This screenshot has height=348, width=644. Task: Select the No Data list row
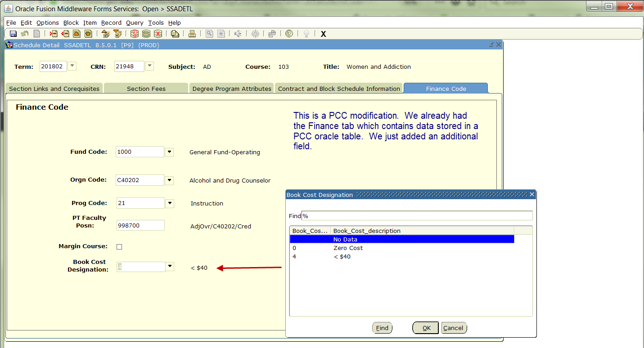[x=402, y=239]
